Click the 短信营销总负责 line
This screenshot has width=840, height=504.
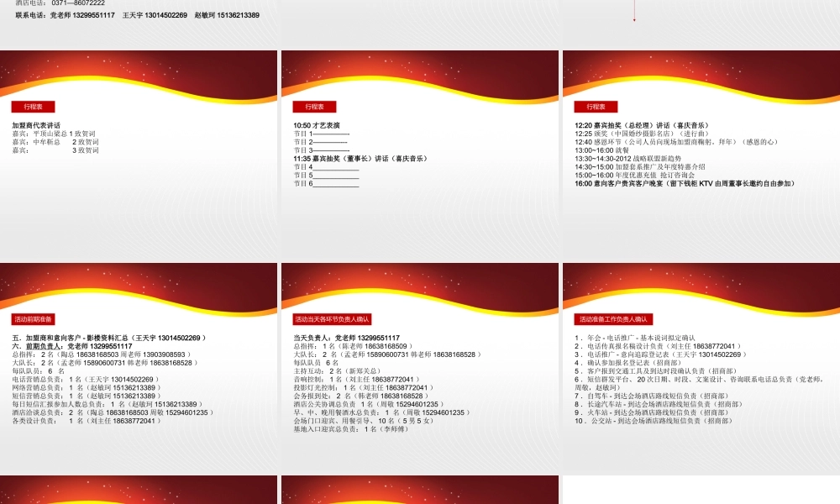87,396
